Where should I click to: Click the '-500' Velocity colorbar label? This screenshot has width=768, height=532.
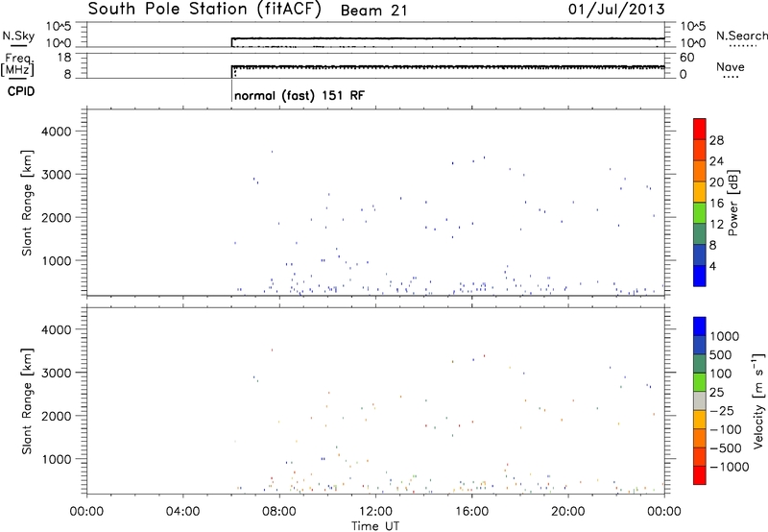pyautogui.click(x=726, y=447)
